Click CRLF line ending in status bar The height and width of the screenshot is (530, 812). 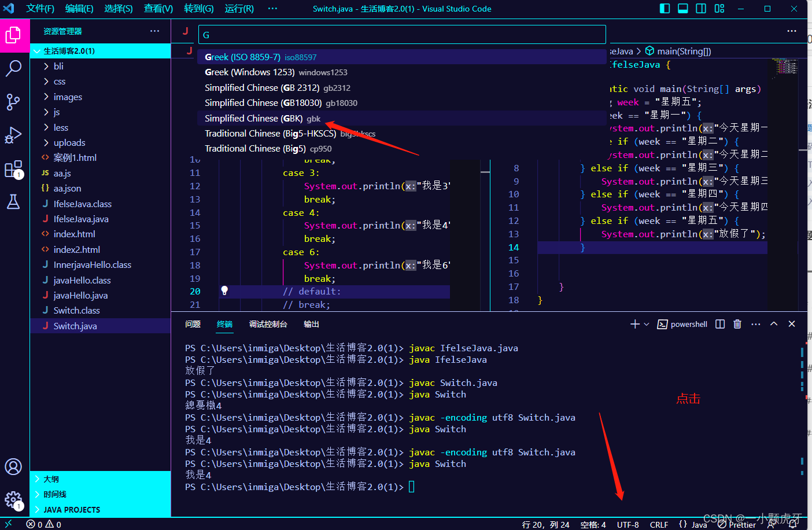[x=659, y=525]
